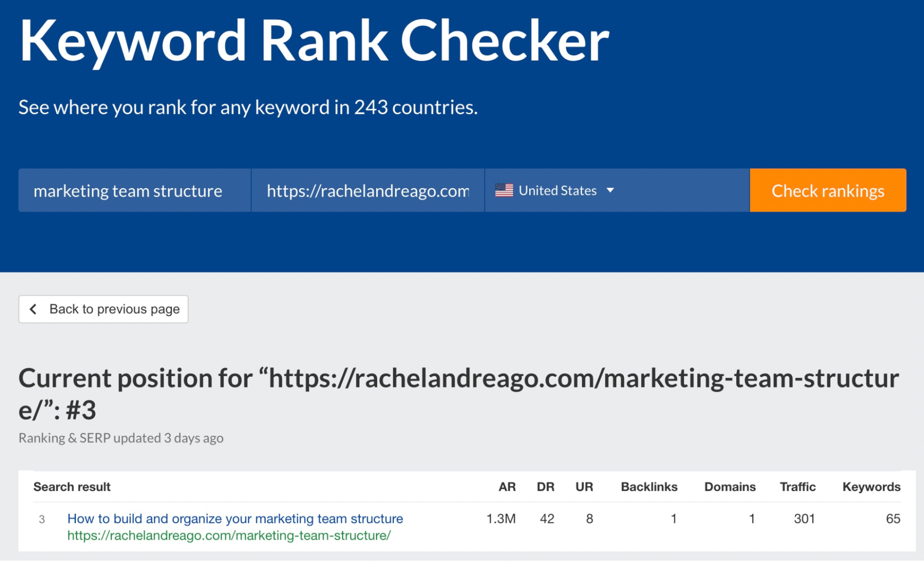Click 'See where you rank' subtitle text
The width and height of the screenshot is (924, 561).
(x=248, y=107)
